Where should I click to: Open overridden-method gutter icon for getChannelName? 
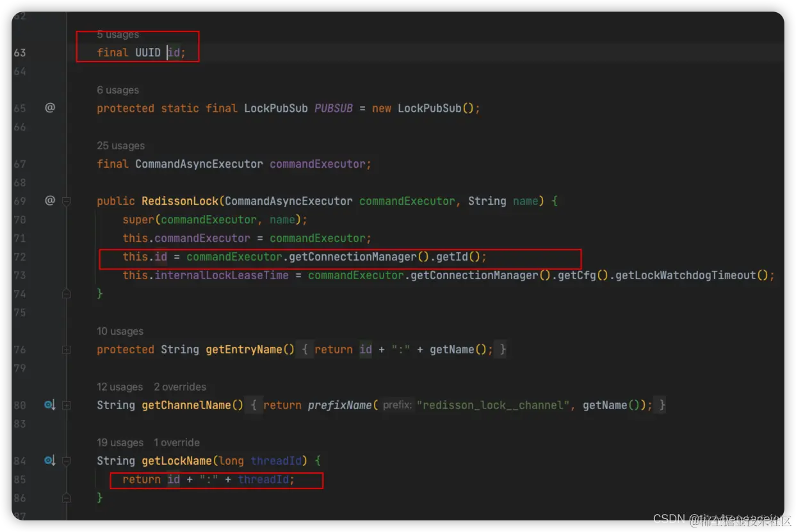[x=50, y=405]
